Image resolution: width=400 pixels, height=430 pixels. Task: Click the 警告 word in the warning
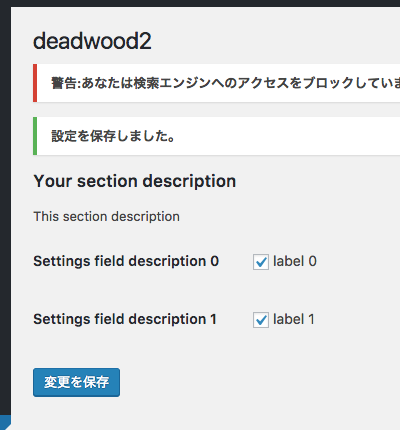coord(64,83)
